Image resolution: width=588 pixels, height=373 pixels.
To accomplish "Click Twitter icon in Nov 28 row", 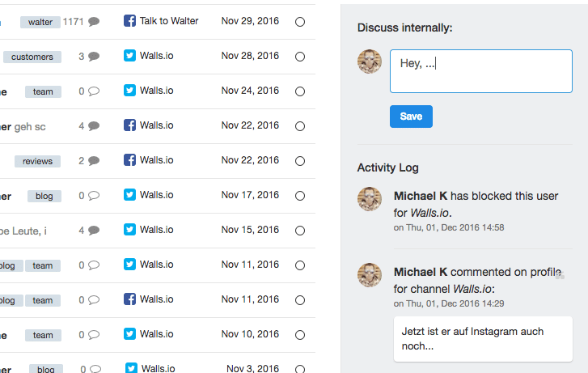I will pyautogui.click(x=129, y=56).
